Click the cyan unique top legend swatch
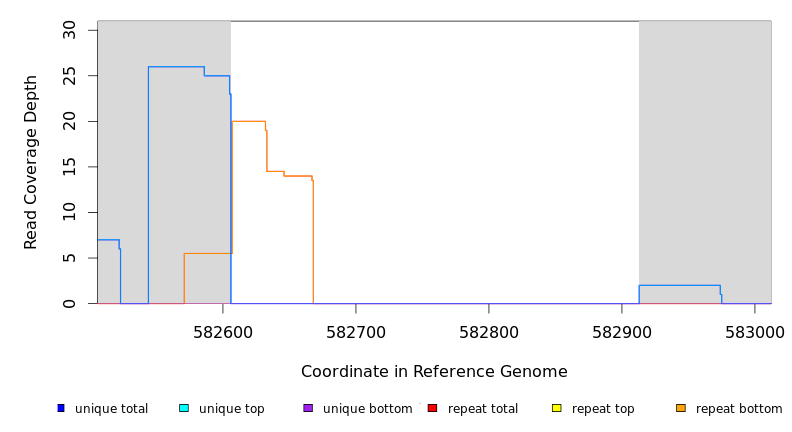Viewport: 792px width, 432px height. pyautogui.click(x=184, y=408)
